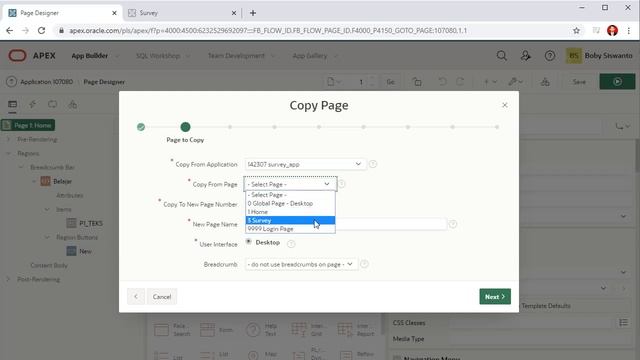640x360 pixels.
Task: Open the App Builder menu
Action: click(95, 56)
